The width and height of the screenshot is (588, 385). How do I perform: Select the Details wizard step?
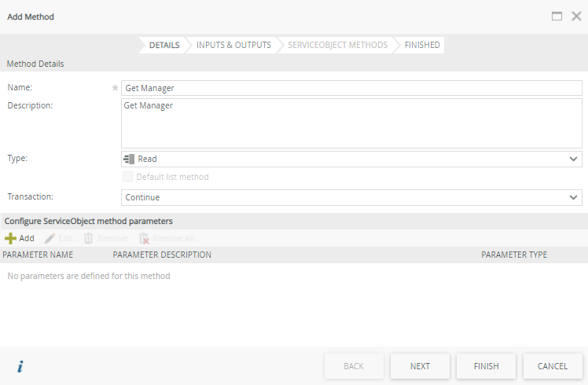pos(164,45)
